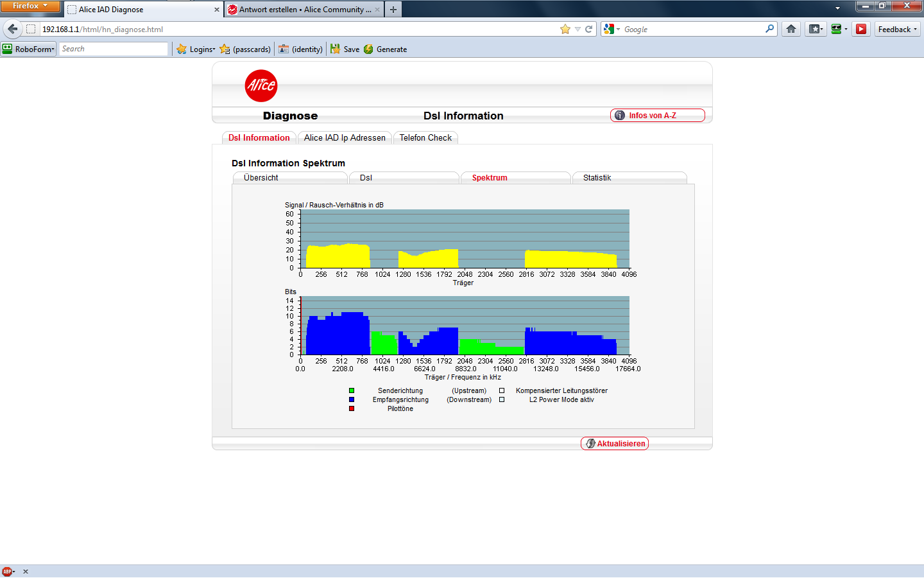
Task: Click the Adblock Plus icon in status bar
Action: pyautogui.click(x=7, y=572)
